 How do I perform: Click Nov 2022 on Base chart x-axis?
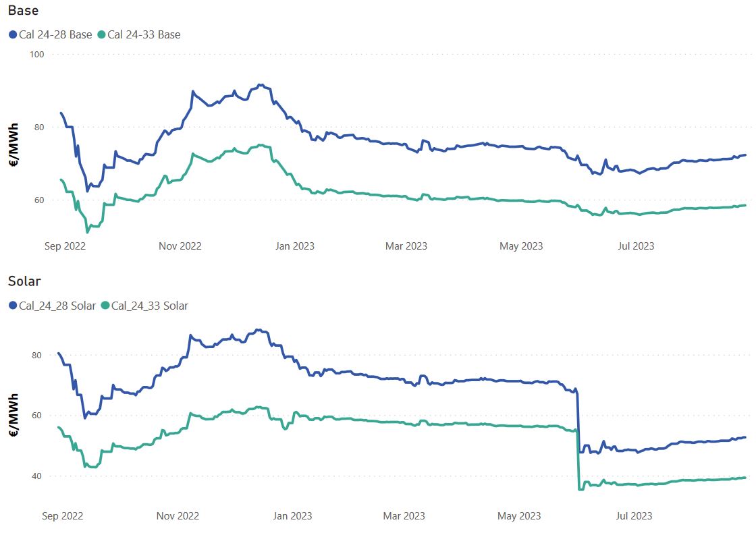[x=180, y=246]
